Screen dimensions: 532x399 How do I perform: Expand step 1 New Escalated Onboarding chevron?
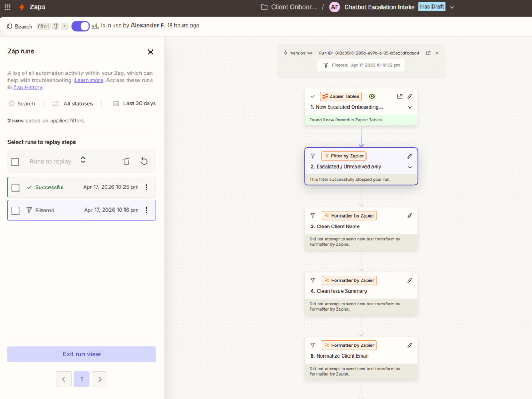click(410, 107)
